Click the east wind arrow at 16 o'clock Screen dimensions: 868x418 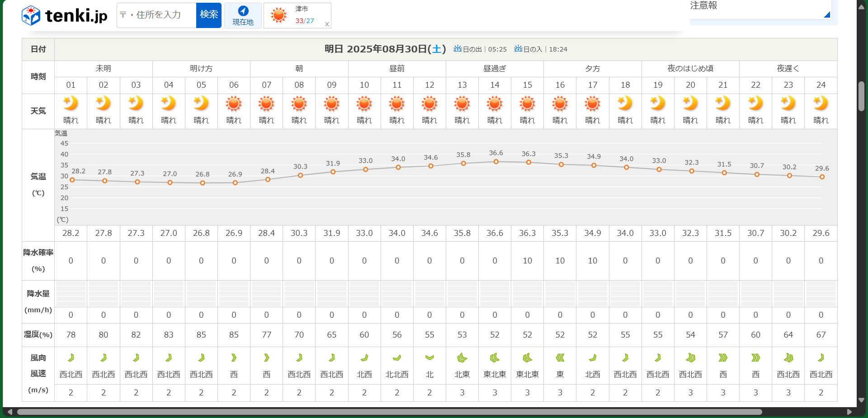[x=560, y=358]
